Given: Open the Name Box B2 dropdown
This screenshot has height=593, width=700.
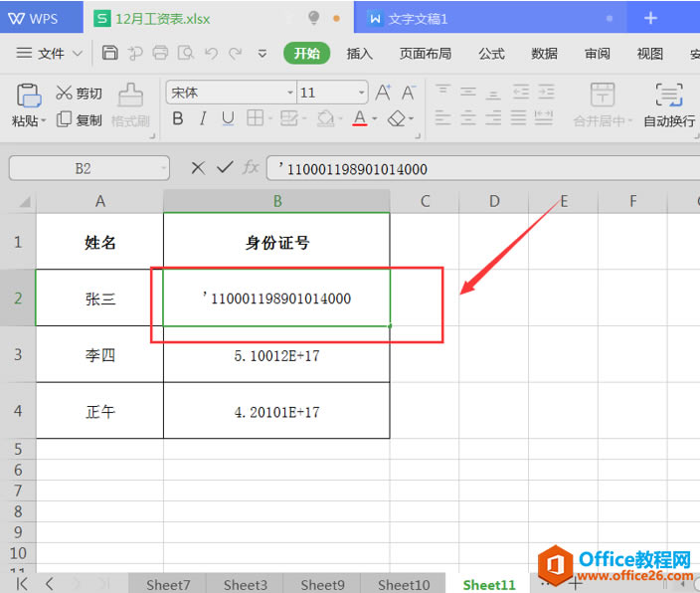Looking at the screenshot, I should 163,168.
